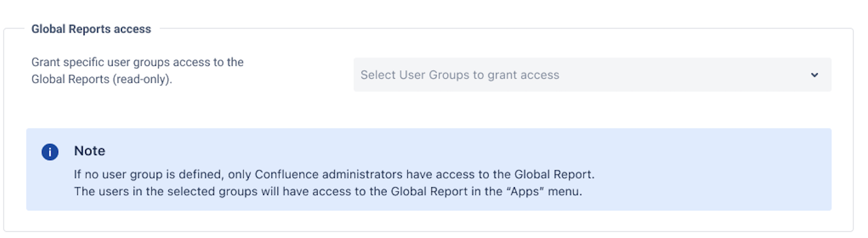The height and width of the screenshot is (238, 868).
Task: Click the Note heading in the info panel
Action: click(x=90, y=151)
